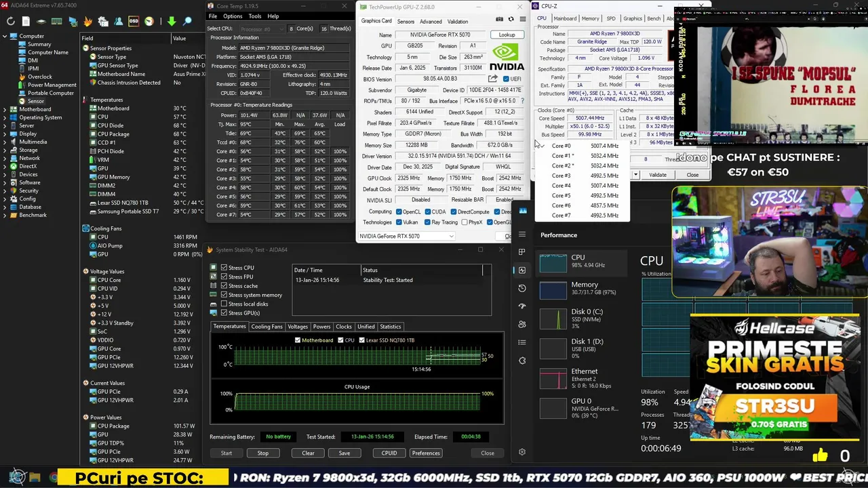Image resolution: width=868 pixels, height=488 pixels.
Task: Expand the Storage tree node
Action: click(4, 150)
